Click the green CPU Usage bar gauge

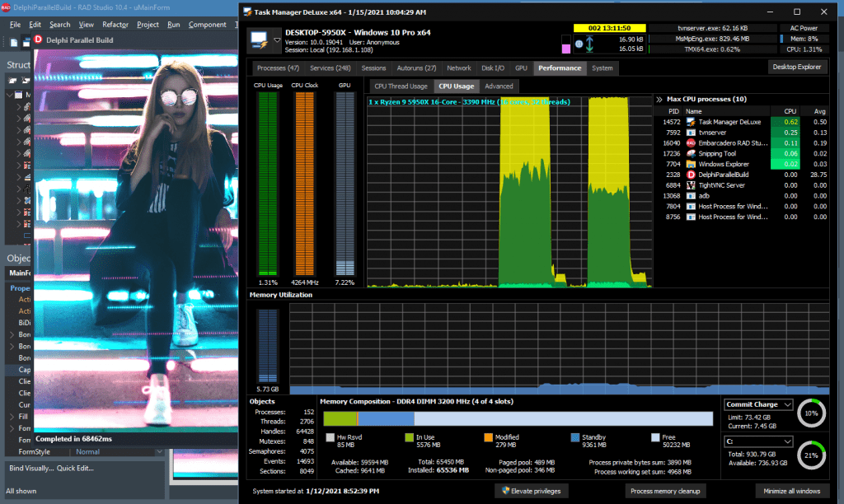point(268,184)
